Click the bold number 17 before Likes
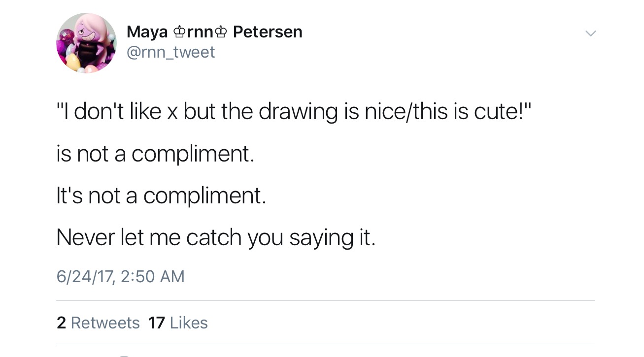This screenshot has width=644, height=357. (156, 323)
